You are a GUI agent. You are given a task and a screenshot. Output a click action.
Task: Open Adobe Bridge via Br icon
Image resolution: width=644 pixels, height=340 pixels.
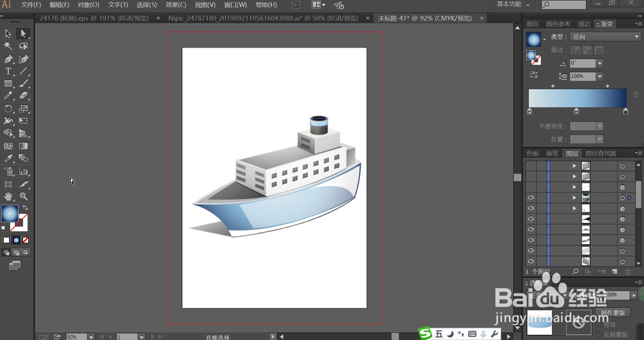(296, 5)
